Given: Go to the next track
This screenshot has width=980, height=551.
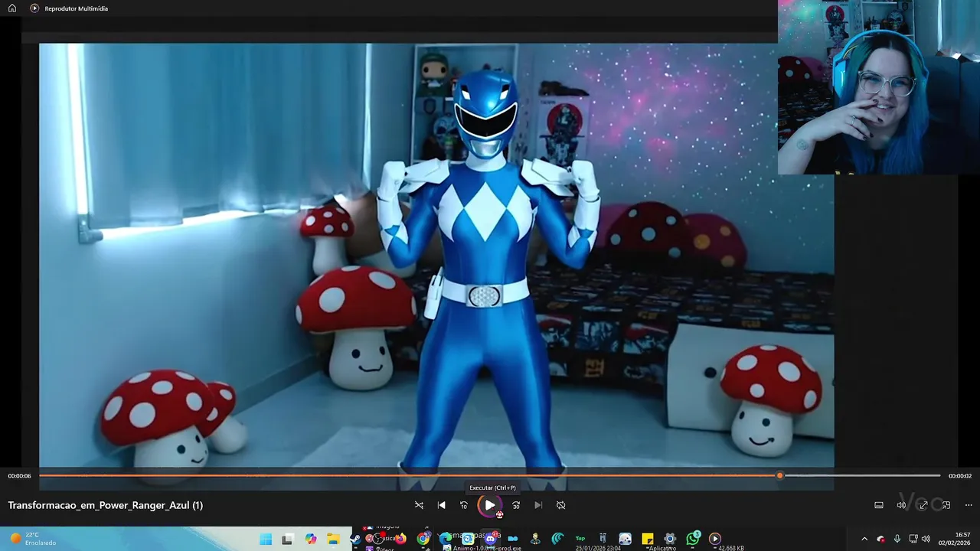Looking at the screenshot, I should click(x=538, y=505).
